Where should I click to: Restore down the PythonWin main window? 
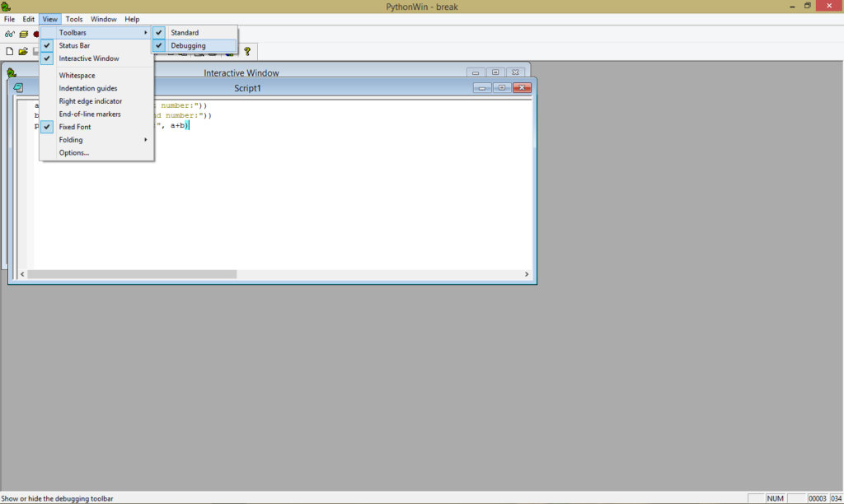[808, 6]
